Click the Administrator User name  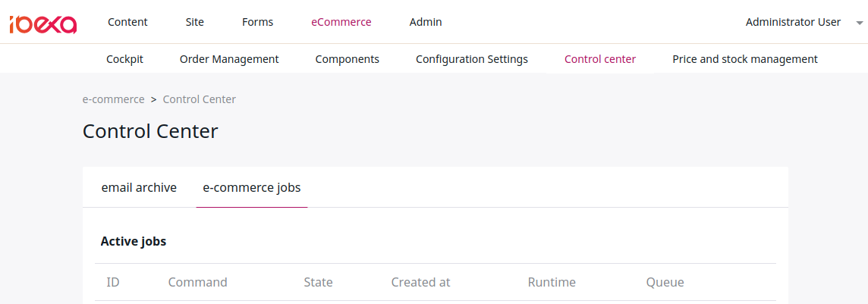point(794,22)
